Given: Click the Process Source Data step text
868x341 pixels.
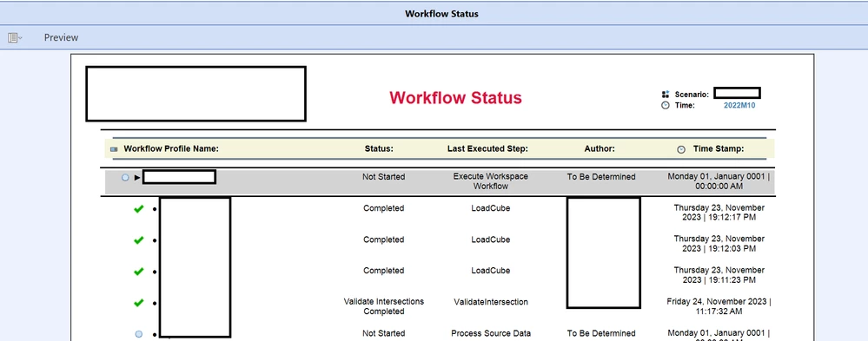Looking at the screenshot, I should click(x=490, y=333).
